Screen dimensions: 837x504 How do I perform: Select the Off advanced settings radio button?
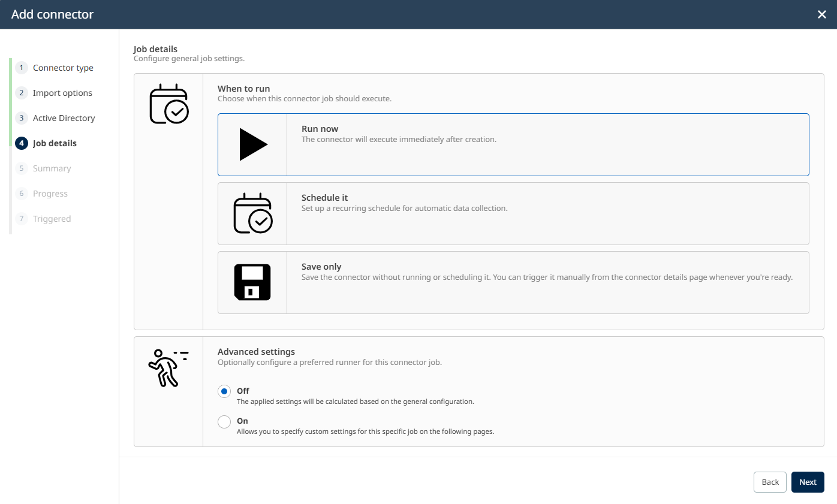224,391
